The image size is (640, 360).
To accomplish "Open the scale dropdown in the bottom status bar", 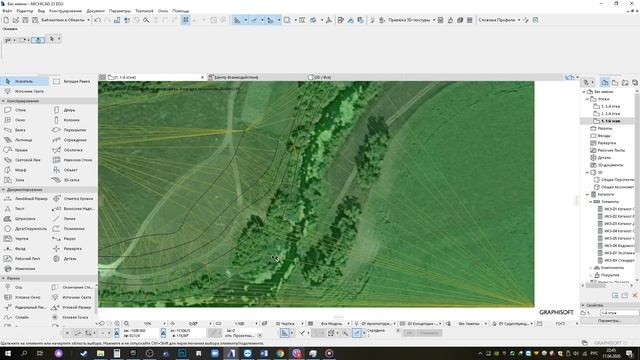I will [256, 323].
